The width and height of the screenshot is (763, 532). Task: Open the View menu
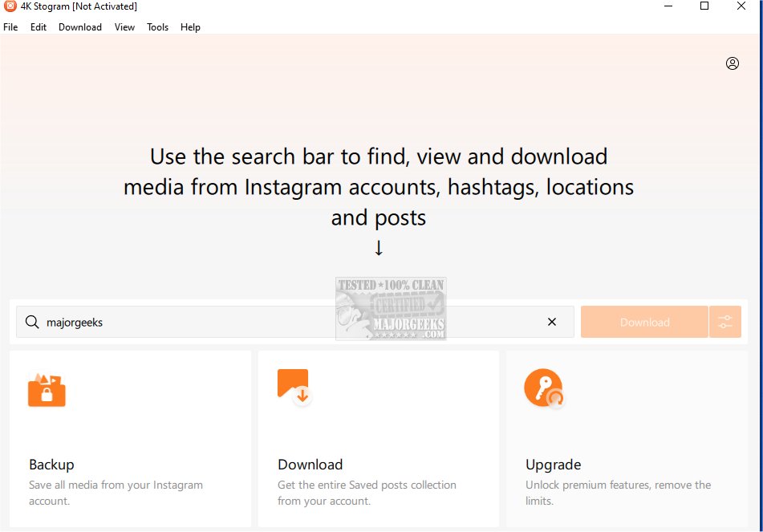point(124,27)
